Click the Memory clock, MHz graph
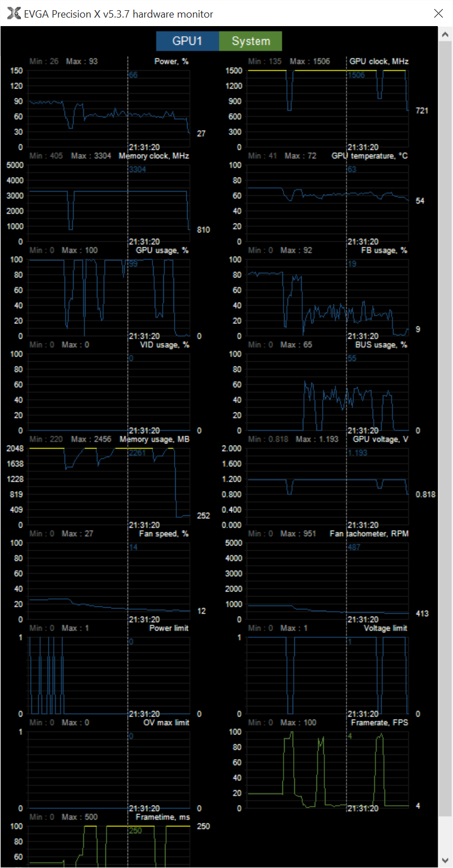 pyautogui.click(x=109, y=203)
